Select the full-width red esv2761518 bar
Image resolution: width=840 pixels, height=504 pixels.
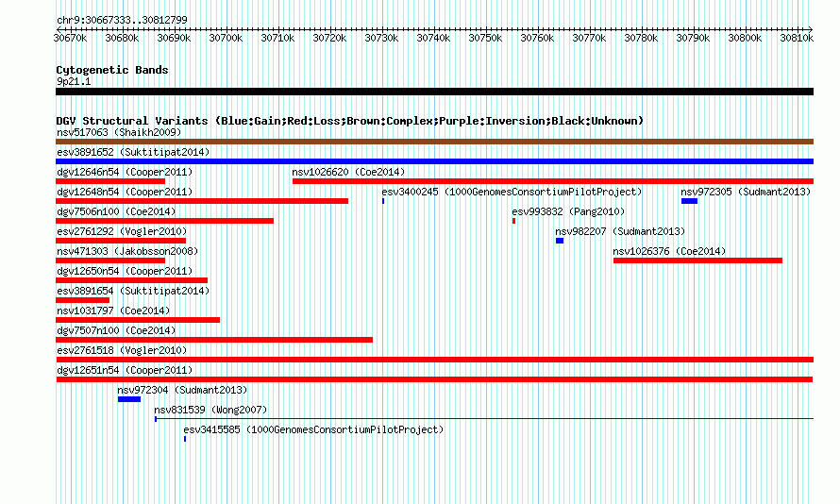coord(434,360)
